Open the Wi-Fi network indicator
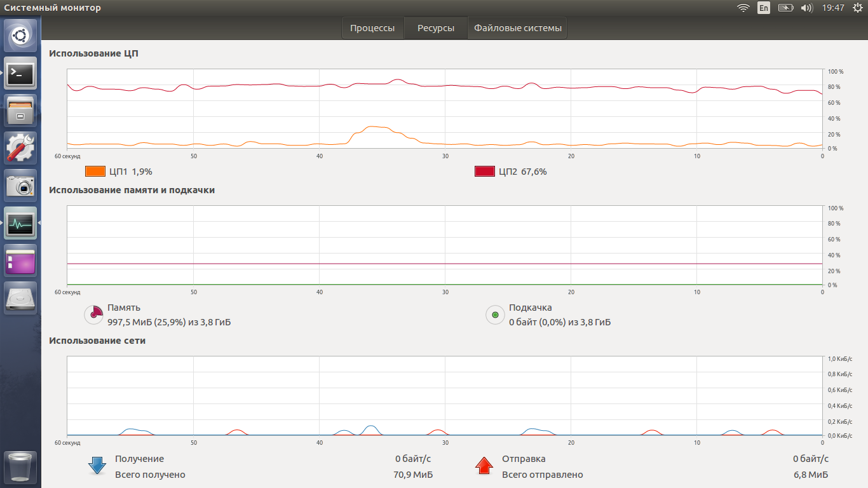 [x=743, y=8]
